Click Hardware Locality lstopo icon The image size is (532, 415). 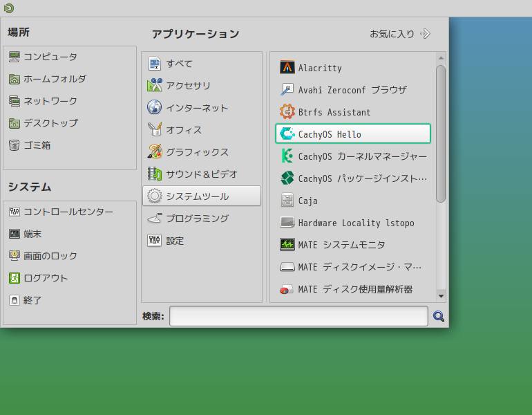(x=287, y=223)
